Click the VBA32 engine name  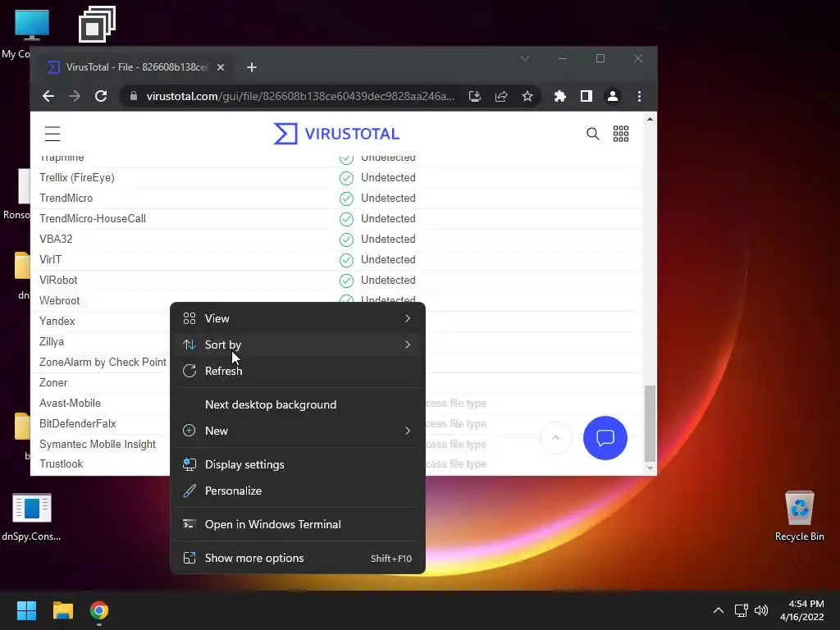[x=56, y=239]
